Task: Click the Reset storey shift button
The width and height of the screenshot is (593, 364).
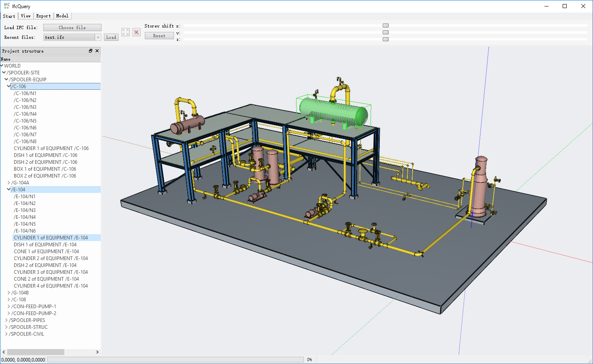Action: coord(159,36)
